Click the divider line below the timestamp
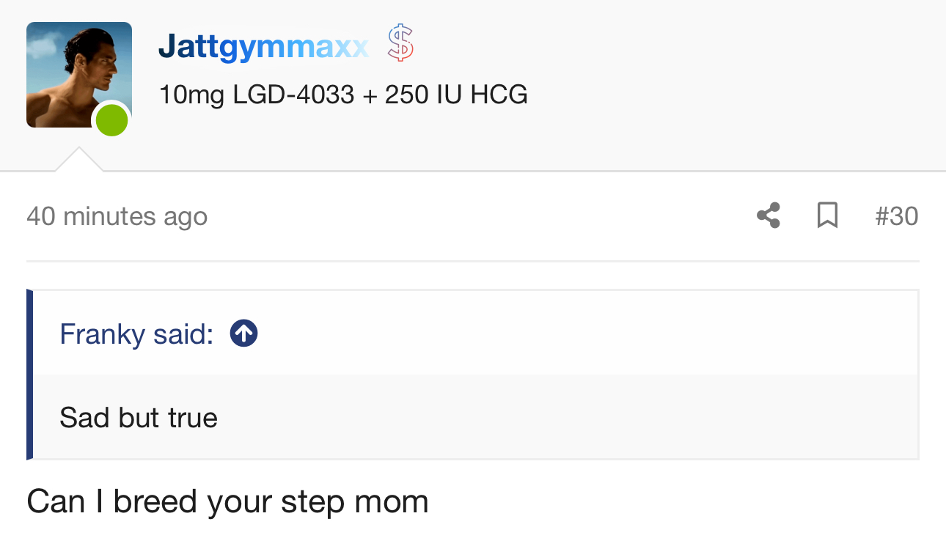 tap(472, 261)
